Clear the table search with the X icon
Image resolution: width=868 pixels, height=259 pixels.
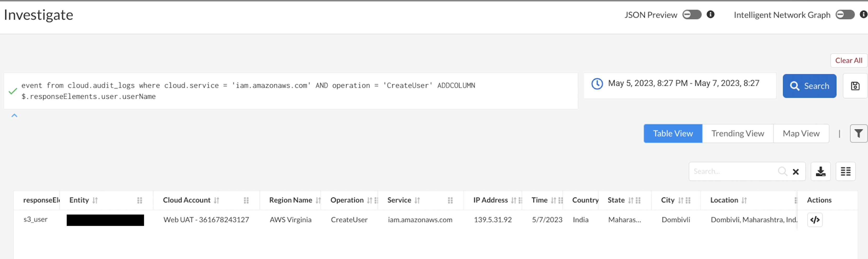pos(796,172)
